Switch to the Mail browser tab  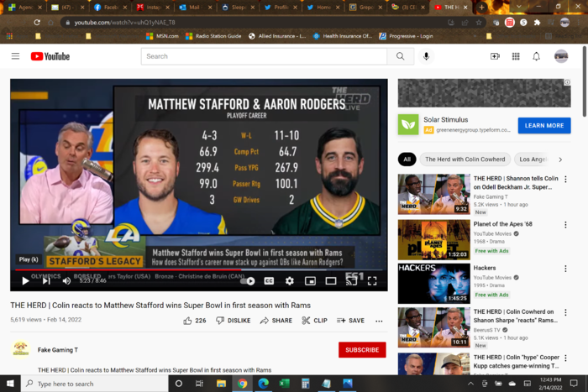point(194,7)
